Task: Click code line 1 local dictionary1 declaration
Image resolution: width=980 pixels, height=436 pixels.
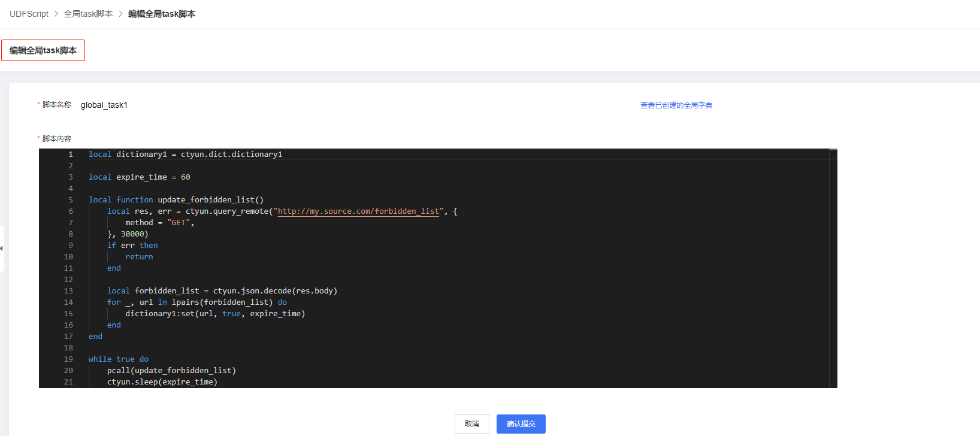Action: (x=185, y=154)
